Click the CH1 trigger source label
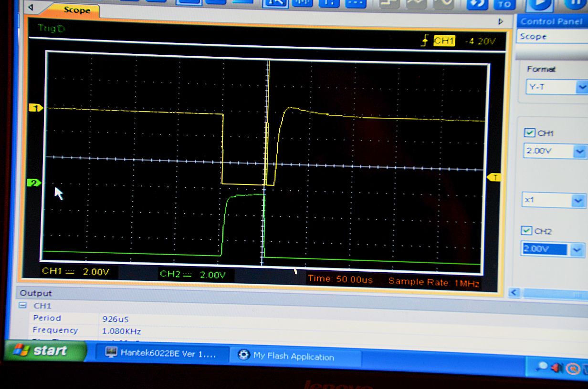 point(444,41)
